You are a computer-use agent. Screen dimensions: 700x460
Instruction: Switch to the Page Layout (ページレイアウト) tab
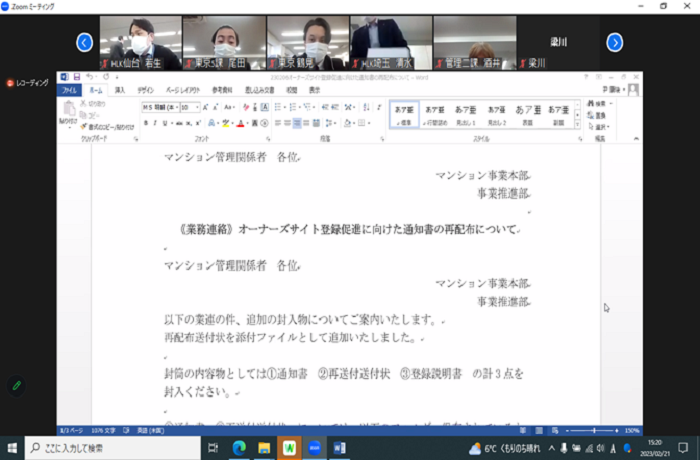click(183, 90)
